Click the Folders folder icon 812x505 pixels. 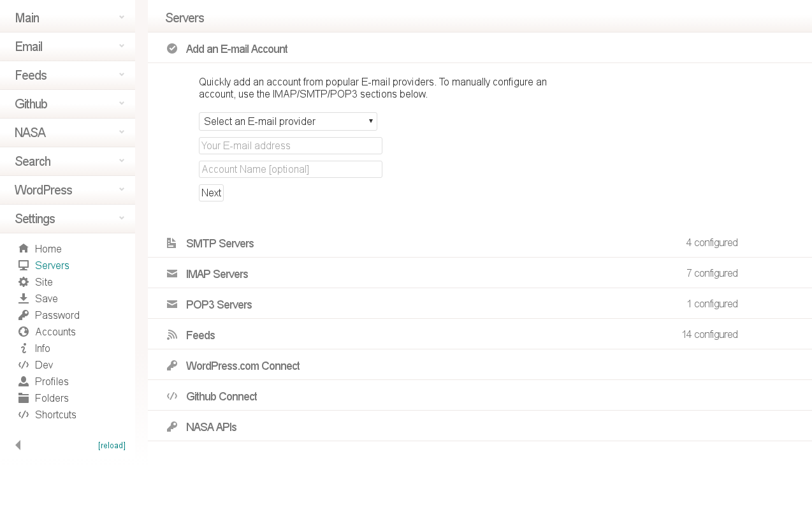pos(24,398)
